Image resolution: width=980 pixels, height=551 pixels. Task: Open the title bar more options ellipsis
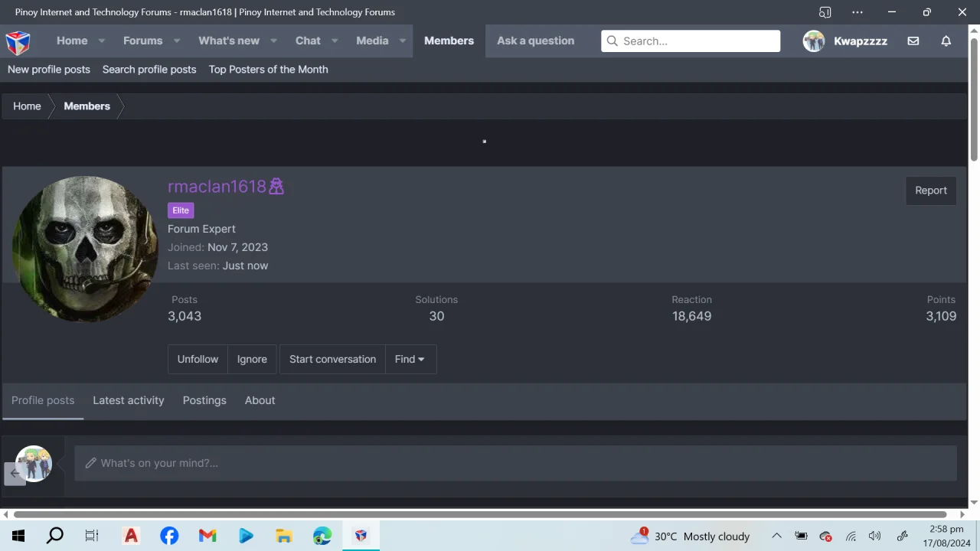pos(857,12)
